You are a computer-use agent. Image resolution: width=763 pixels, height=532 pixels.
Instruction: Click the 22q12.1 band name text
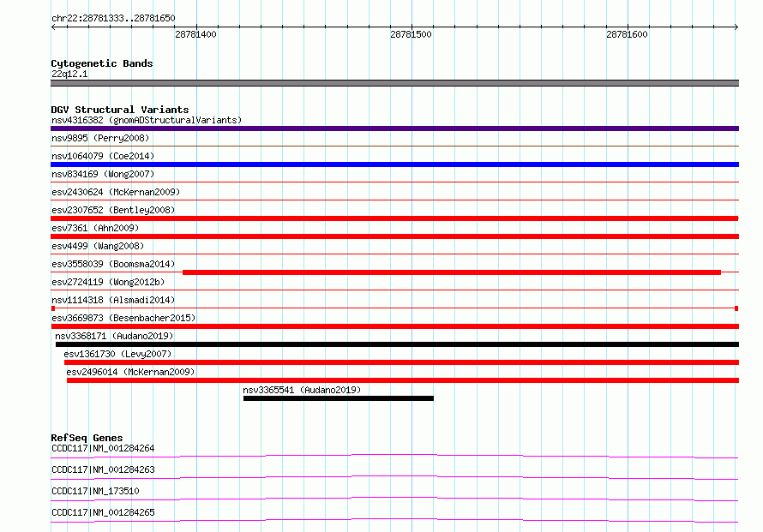coord(69,74)
